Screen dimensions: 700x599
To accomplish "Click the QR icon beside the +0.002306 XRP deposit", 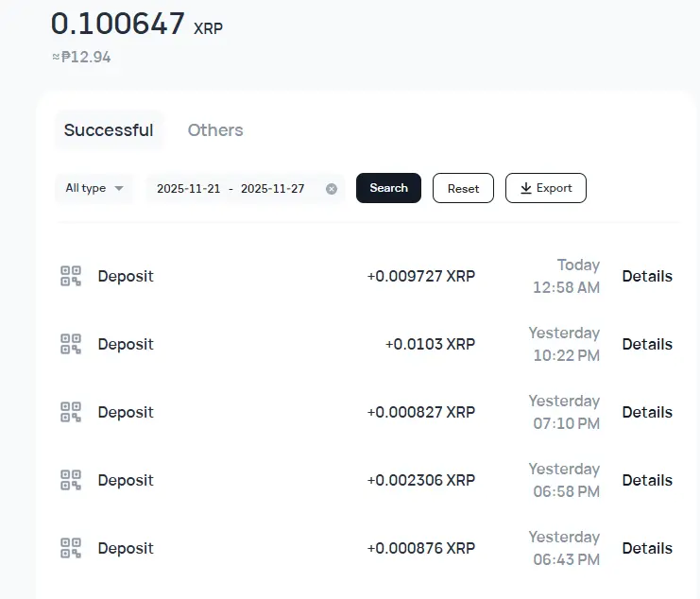I will 71,480.
